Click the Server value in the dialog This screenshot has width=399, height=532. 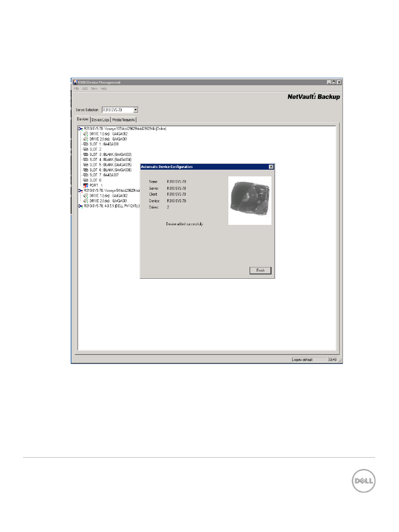point(176,188)
